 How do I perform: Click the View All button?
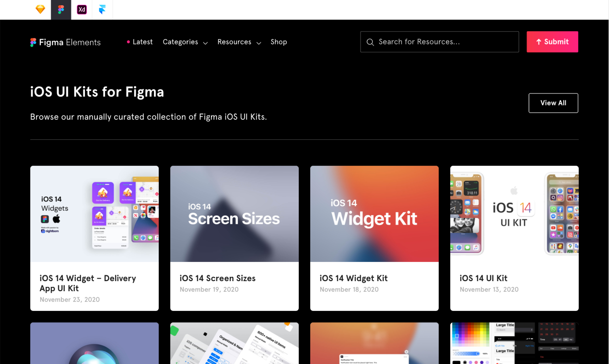point(553,102)
